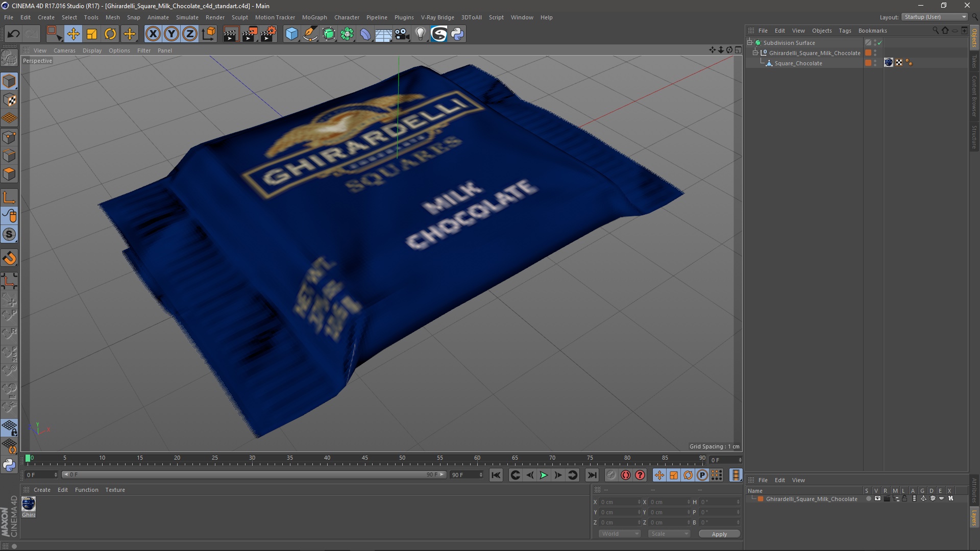The image size is (980, 551).
Task: Enable the snapping S icon
Action: [x=9, y=235]
